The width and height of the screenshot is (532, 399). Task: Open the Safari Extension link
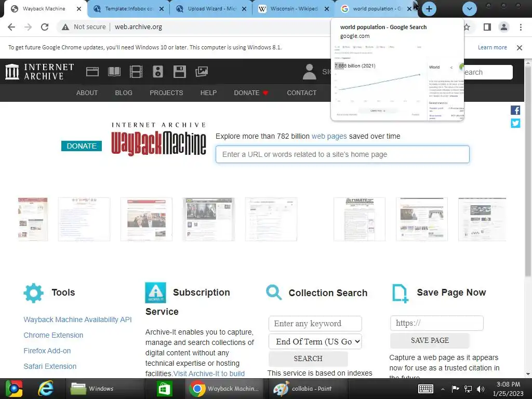(x=50, y=366)
